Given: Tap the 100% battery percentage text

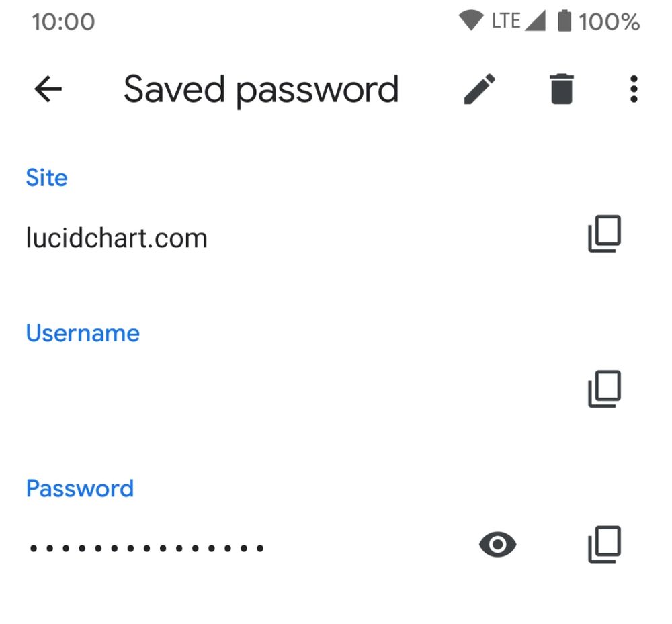Looking at the screenshot, I should pos(609,22).
